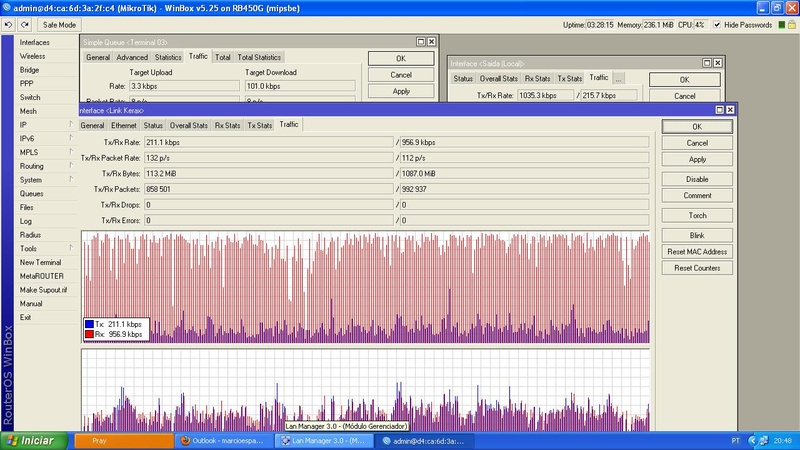Click the Disable button
The image size is (800, 450).
coord(697,179)
